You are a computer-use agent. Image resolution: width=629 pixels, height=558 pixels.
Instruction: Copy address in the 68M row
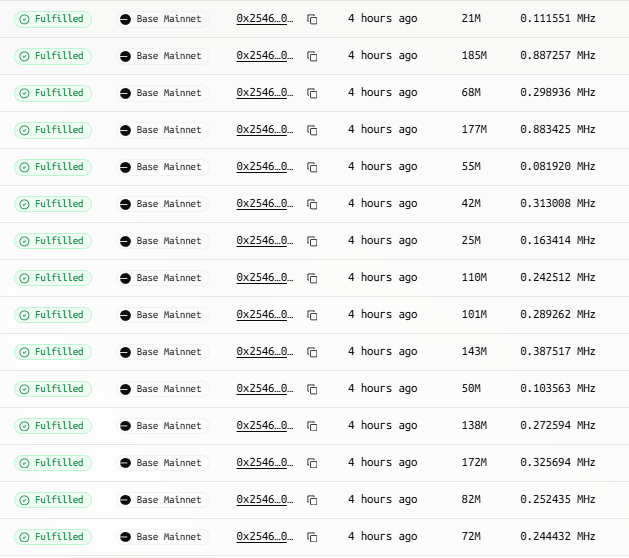click(x=312, y=93)
